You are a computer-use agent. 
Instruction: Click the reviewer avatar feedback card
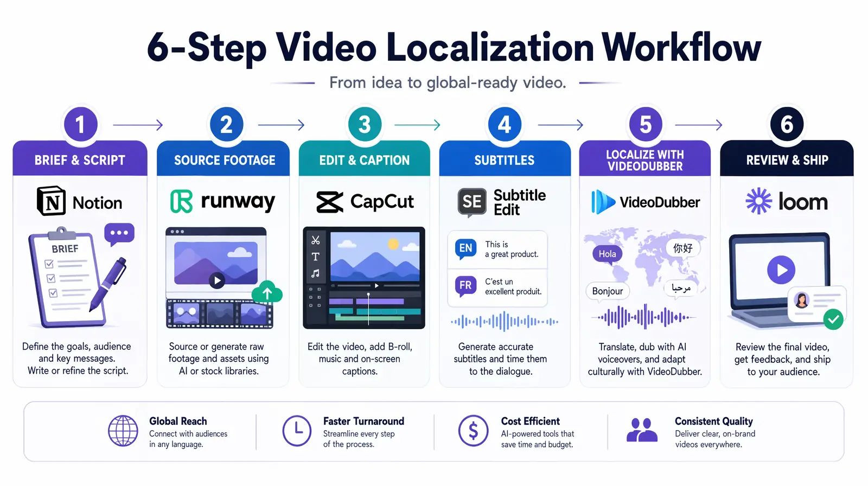tap(816, 304)
